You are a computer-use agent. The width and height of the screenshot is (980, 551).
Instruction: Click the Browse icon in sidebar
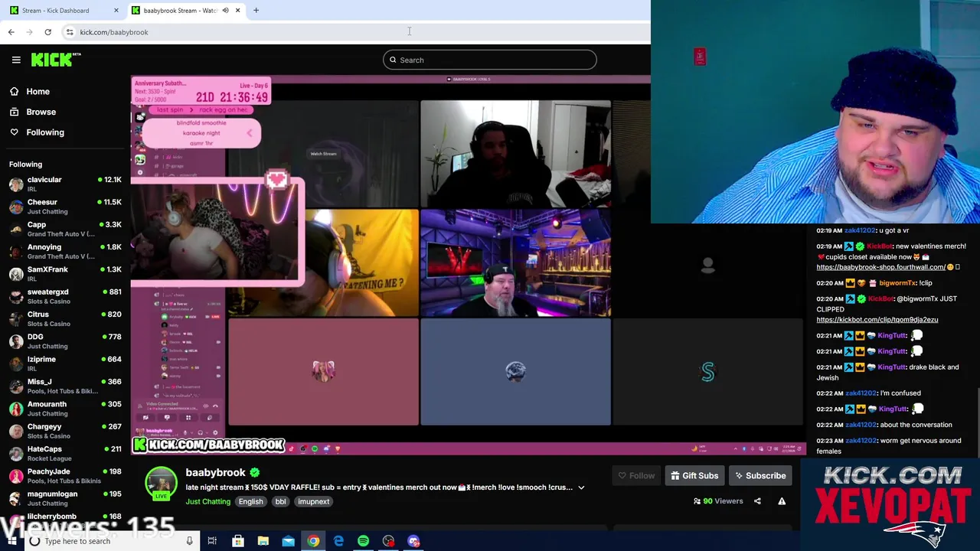tap(14, 112)
